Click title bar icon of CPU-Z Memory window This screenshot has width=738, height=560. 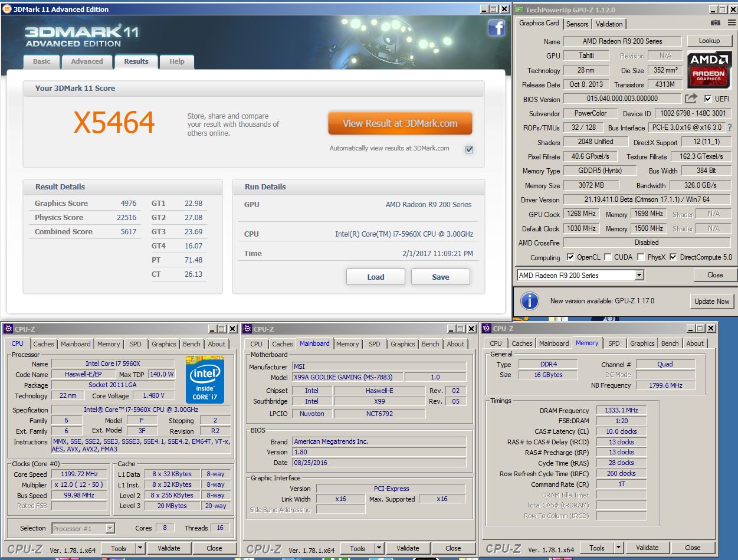pos(487,328)
